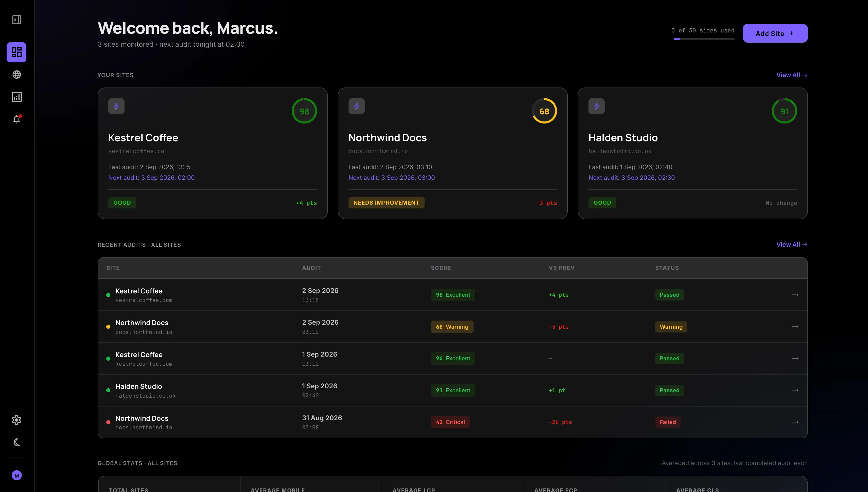This screenshot has width=868, height=492.
Task: Click the red status dot for Northwind Docs
Action: [x=108, y=422]
